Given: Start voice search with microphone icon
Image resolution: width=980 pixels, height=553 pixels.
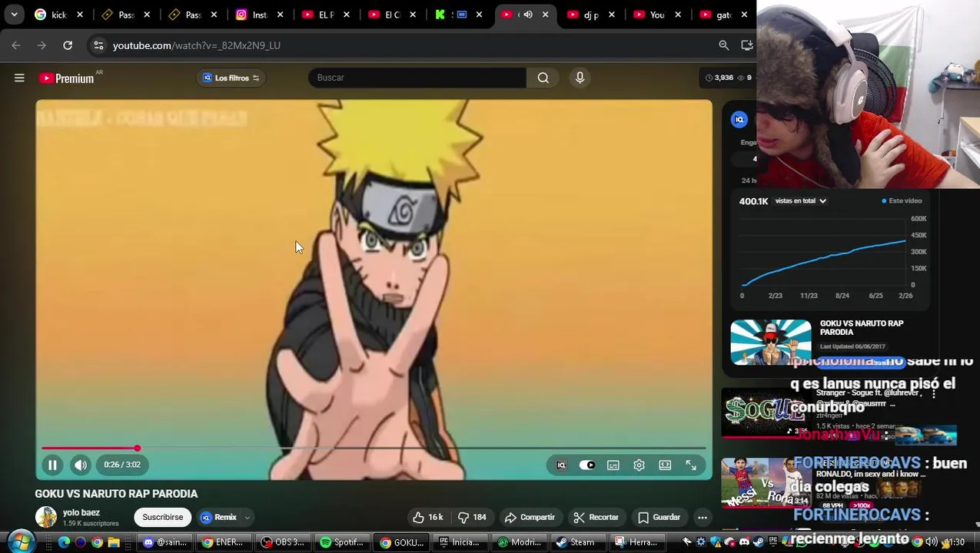Looking at the screenshot, I should [x=580, y=78].
